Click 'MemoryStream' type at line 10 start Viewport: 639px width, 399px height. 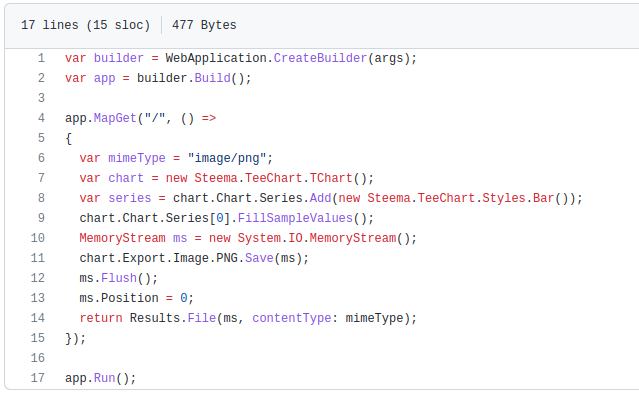(122, 238)
